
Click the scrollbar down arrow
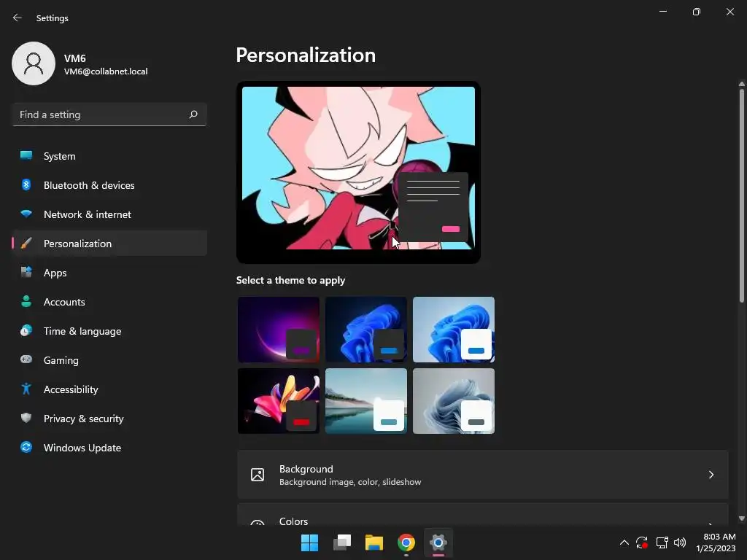click(x=742, y=518)
